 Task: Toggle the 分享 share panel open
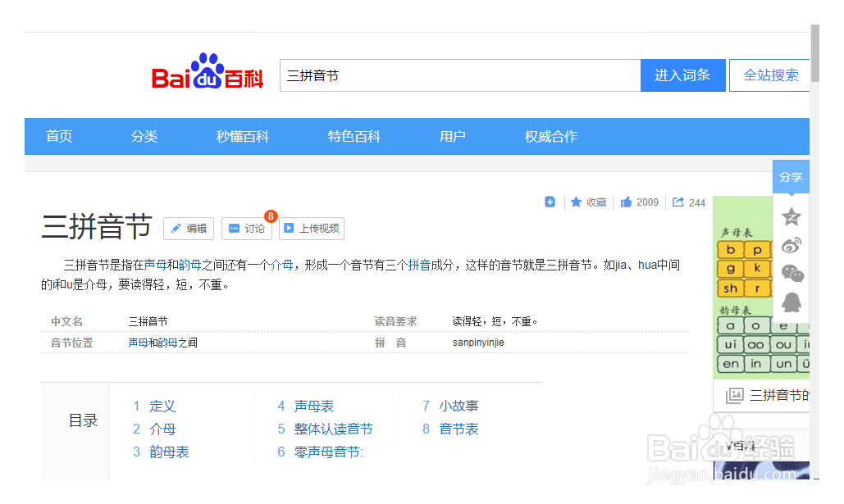point(790,176)
